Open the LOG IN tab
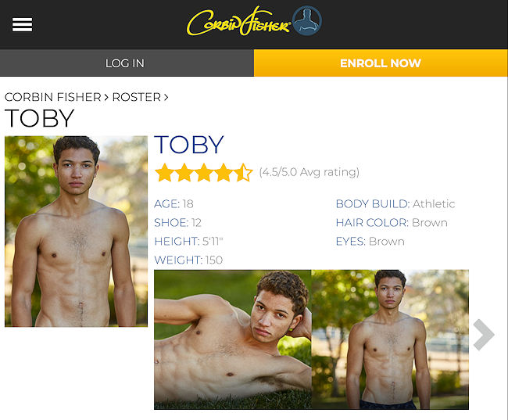The width and height of the screenshot is (508, 420). click(x=127, y=63)
